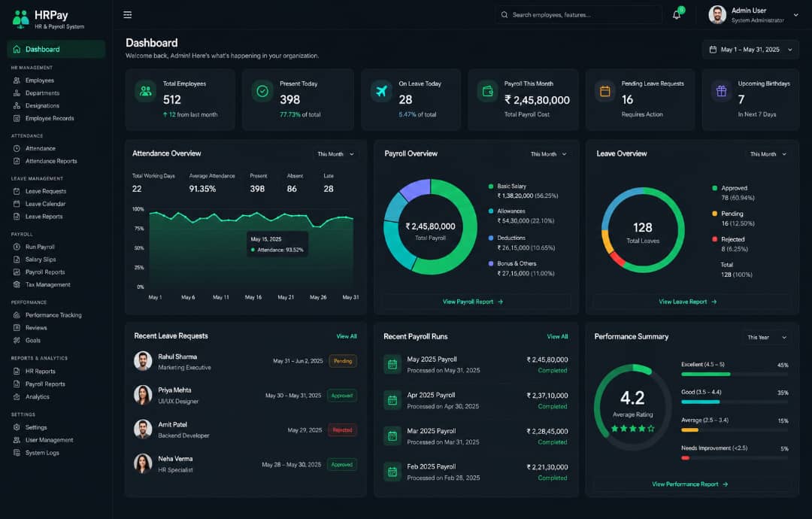Click the May 2025 Payroll calendar icon
Screen dimensions: 812x519
coord(392,365)
